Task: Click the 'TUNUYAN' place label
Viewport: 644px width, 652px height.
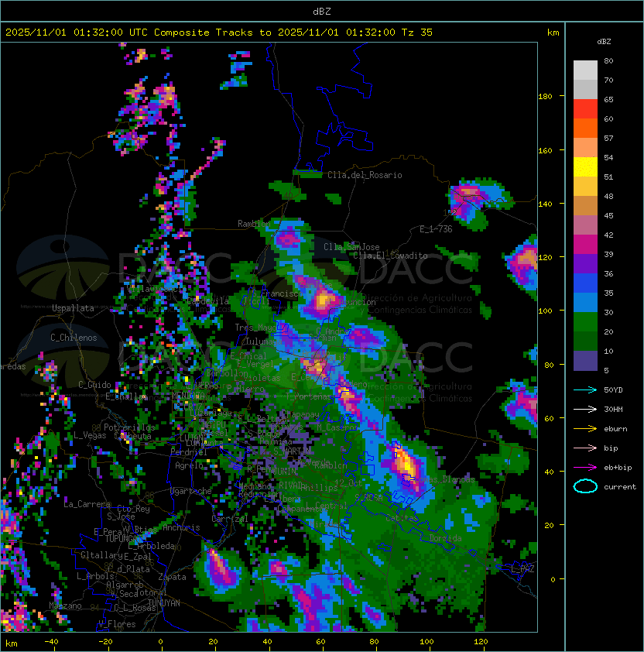Action: pos(164,603)
